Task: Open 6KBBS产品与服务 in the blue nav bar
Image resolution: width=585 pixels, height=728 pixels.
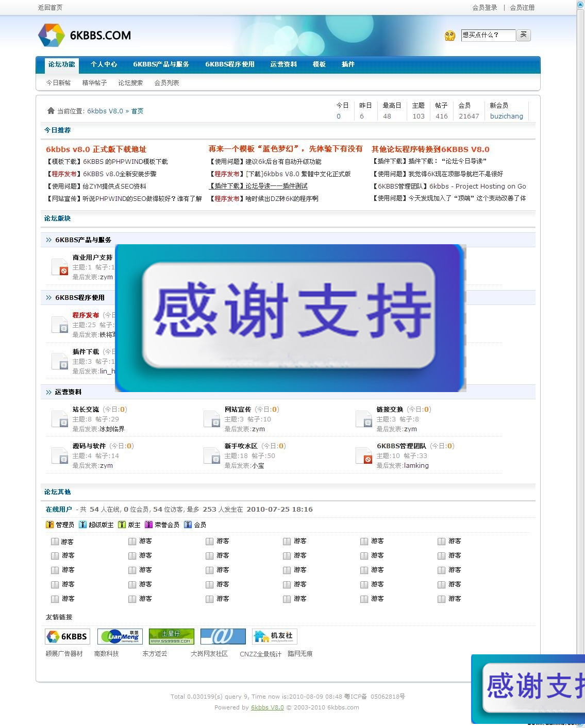Action: tap(161, 64)
